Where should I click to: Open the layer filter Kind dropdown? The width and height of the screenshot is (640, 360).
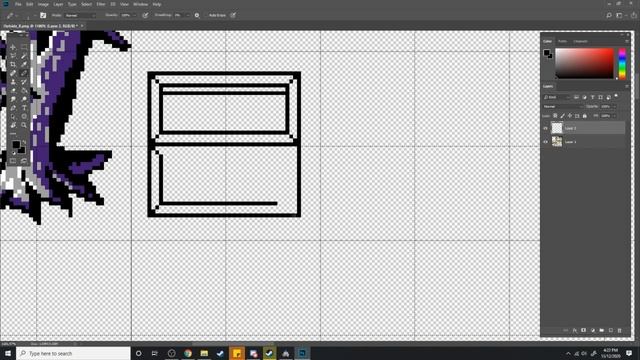[x=557, y=97]
